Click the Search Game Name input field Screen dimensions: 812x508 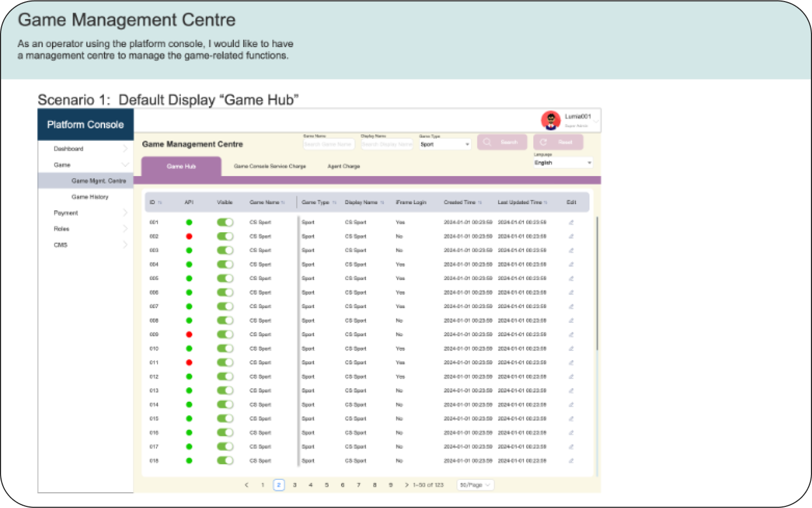click(x=329, y=145)
